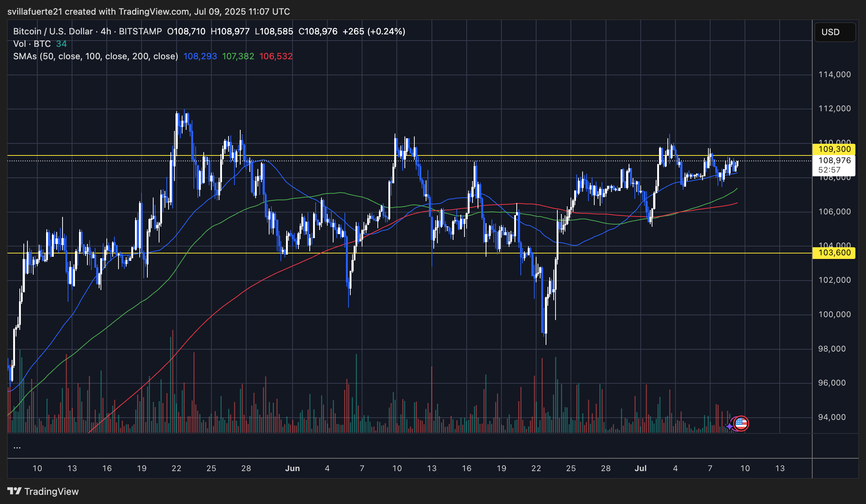Screen dimensions: 866x504
Task: Click the green SMA 100 value 107,382
Action: pyautogui.click(x=238, y=56)
